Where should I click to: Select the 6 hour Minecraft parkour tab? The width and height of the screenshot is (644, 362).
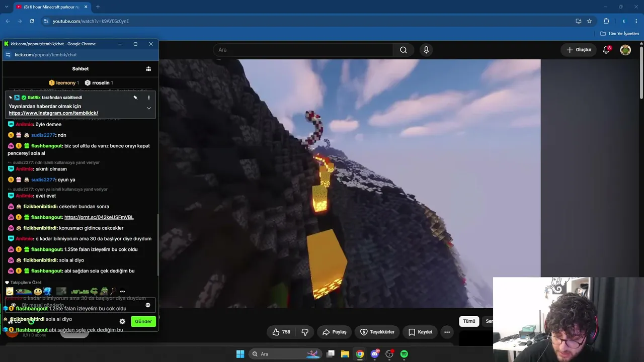pos(50,7)
